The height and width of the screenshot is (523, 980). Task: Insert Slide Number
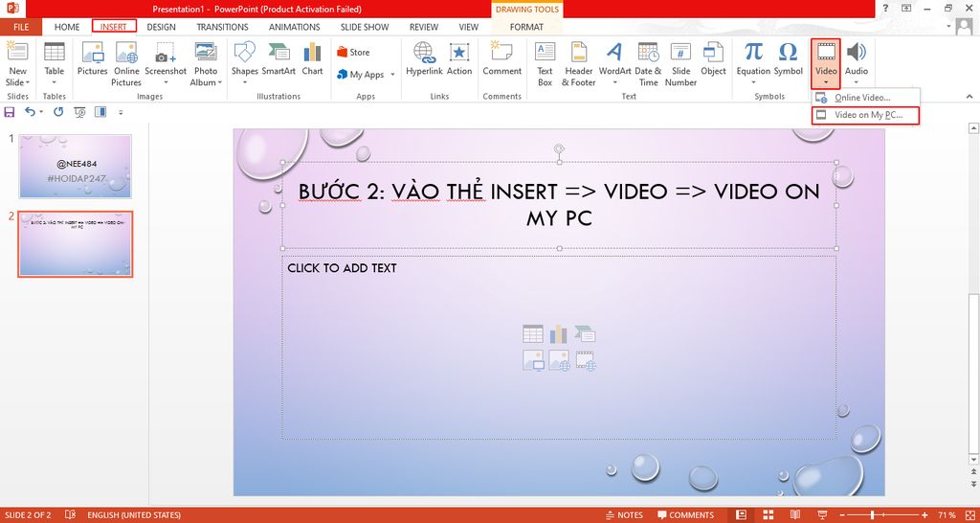click(x=680, y=64)
